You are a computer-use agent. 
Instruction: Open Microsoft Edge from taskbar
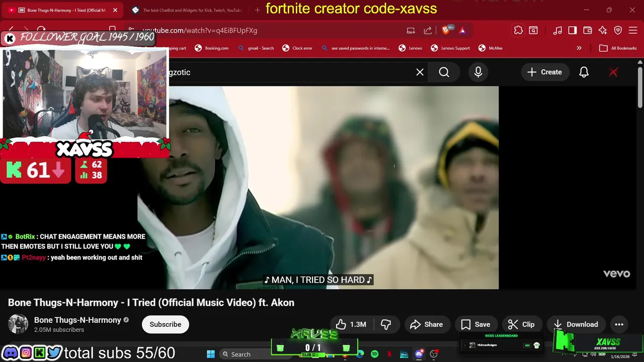coord(360,354)
